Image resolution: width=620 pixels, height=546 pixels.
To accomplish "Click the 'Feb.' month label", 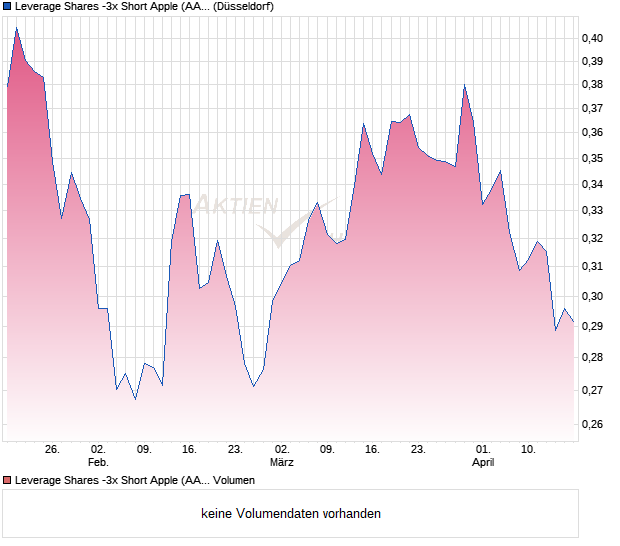I will pyautogui.click(x=98, y=462).
